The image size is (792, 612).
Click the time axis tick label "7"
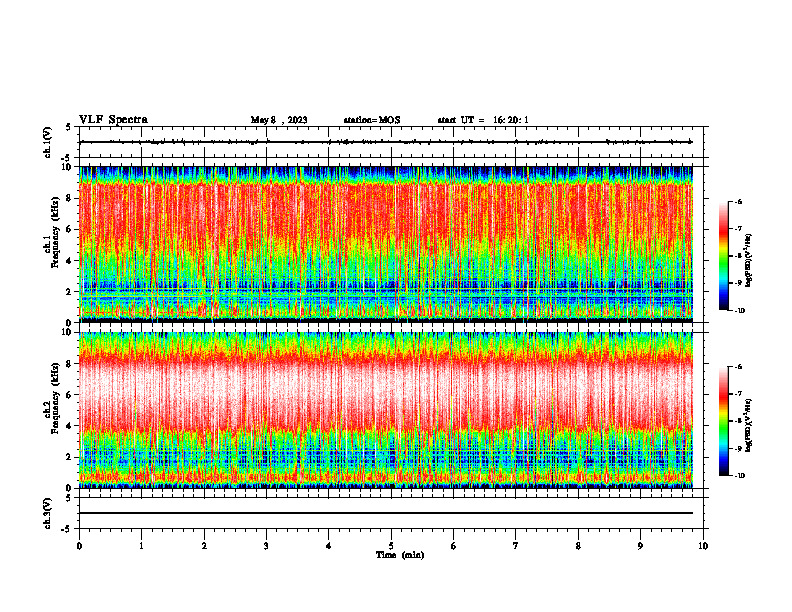click(x=516, y=546)
